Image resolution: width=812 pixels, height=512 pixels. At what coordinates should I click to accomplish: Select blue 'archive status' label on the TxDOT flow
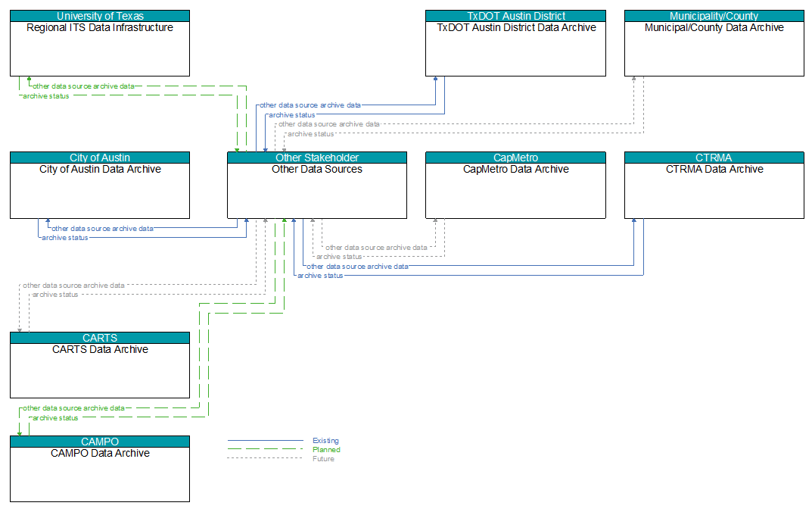[x=291, y=115]
